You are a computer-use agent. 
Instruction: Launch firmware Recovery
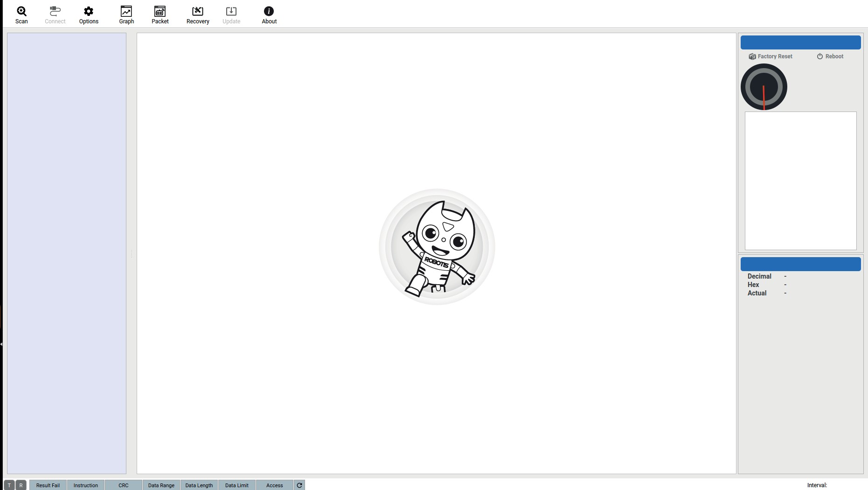[x=198, y=14]
